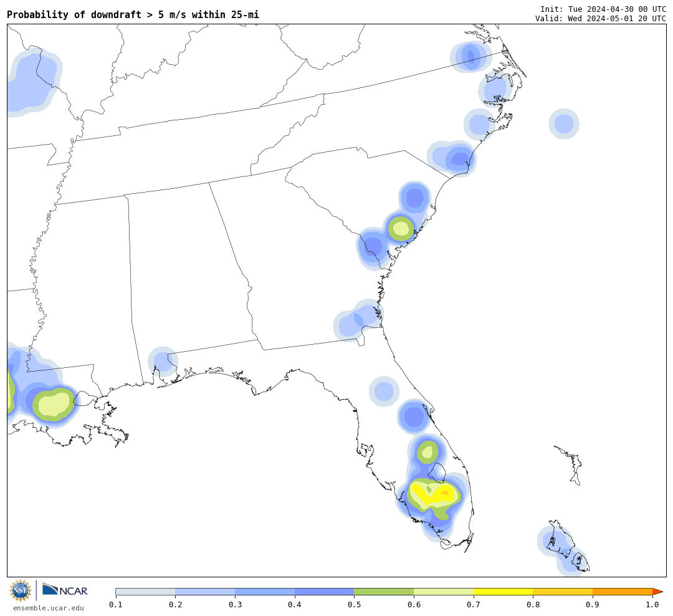Click the 0.2-0.3 light blue colorbar segment

[205, 592]
